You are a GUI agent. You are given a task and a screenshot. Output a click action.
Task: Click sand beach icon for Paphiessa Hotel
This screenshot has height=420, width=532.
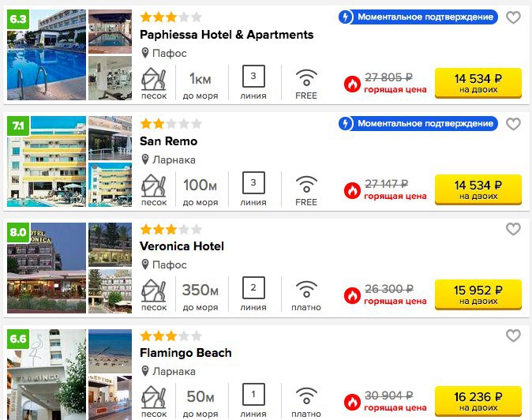154,79
